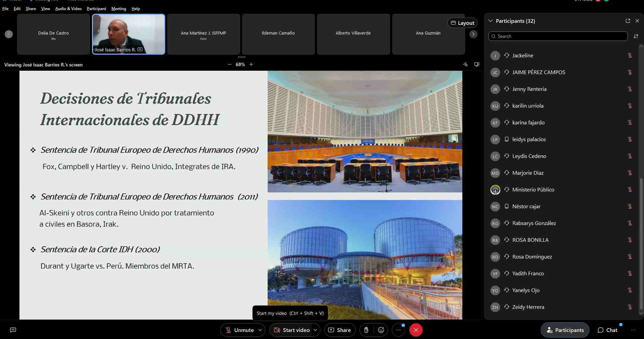Open the reactions smiley icon
644x339 pixels.
pos(381,330)
